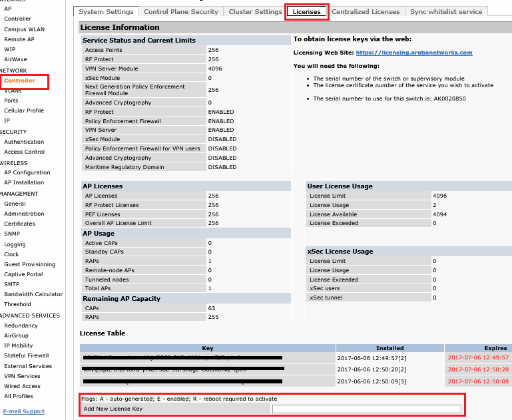Open AirGroup under Advanced Services
This screenshot has height=420, width=512.
tap(16, 335)
